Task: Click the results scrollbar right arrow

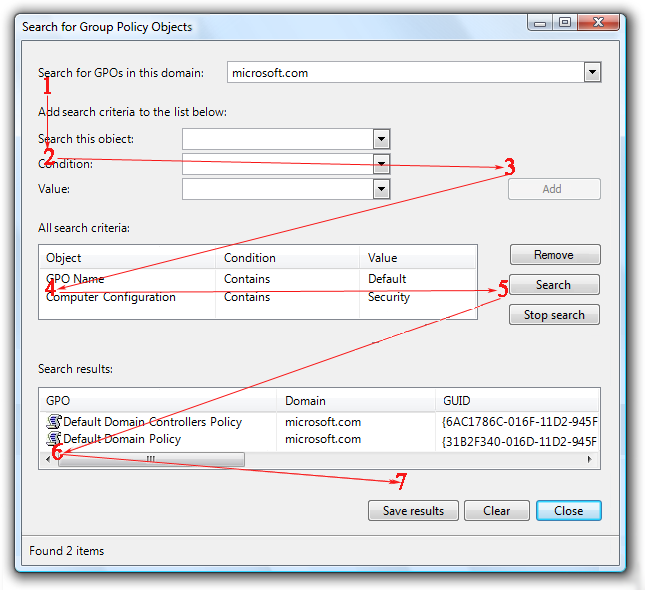Action: pos(590,459)
